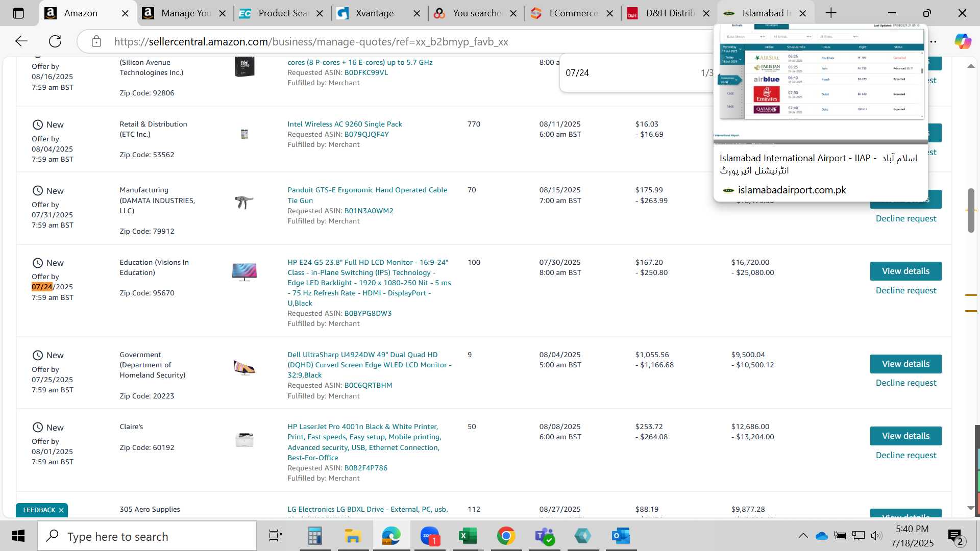The image size is (980, 551).
Task: Open Task View on the taskbar
Action: (x=276, y=536)
